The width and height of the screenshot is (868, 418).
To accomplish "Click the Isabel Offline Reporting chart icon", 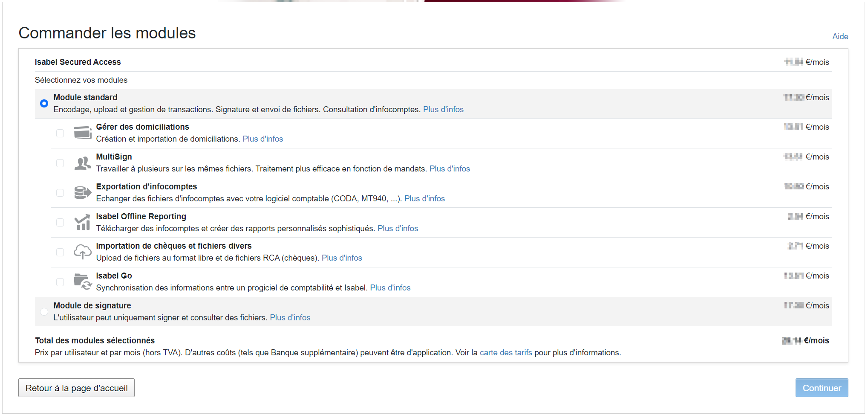I will [x=82, y=222].
